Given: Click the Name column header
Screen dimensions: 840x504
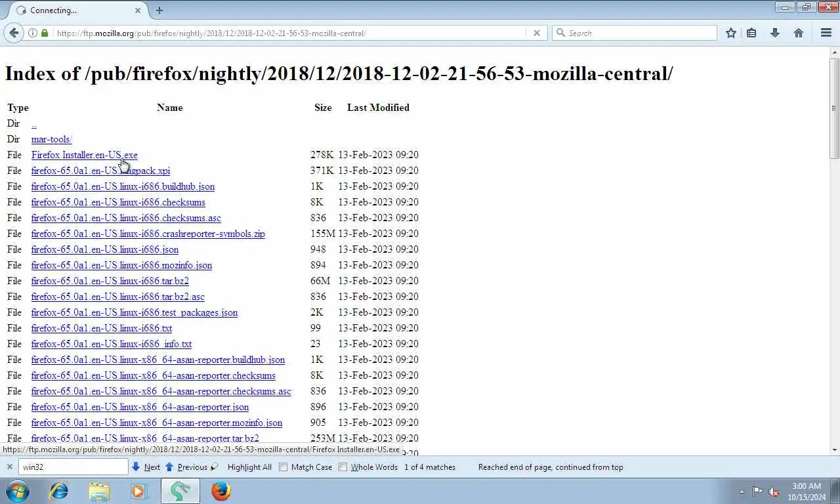Looking at the screenshot, I should (170, 108).
